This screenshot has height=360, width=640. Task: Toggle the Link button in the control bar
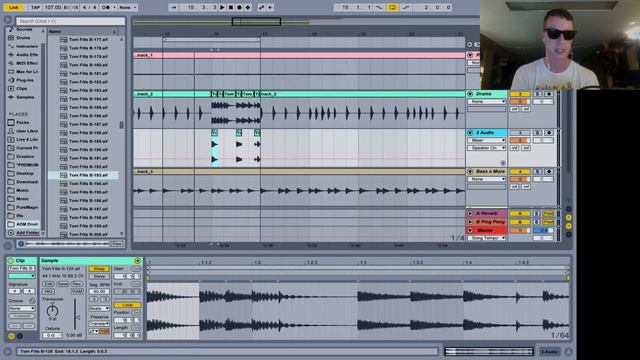(x=13, y=7)
